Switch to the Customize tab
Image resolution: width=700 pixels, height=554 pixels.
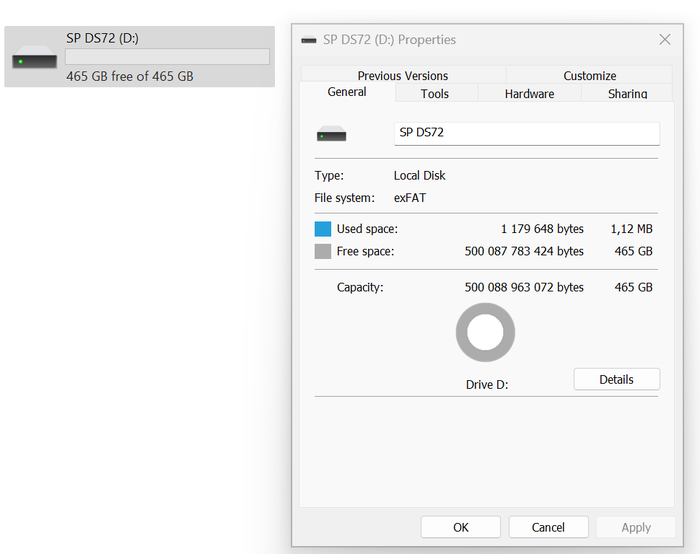pos(589,76)
